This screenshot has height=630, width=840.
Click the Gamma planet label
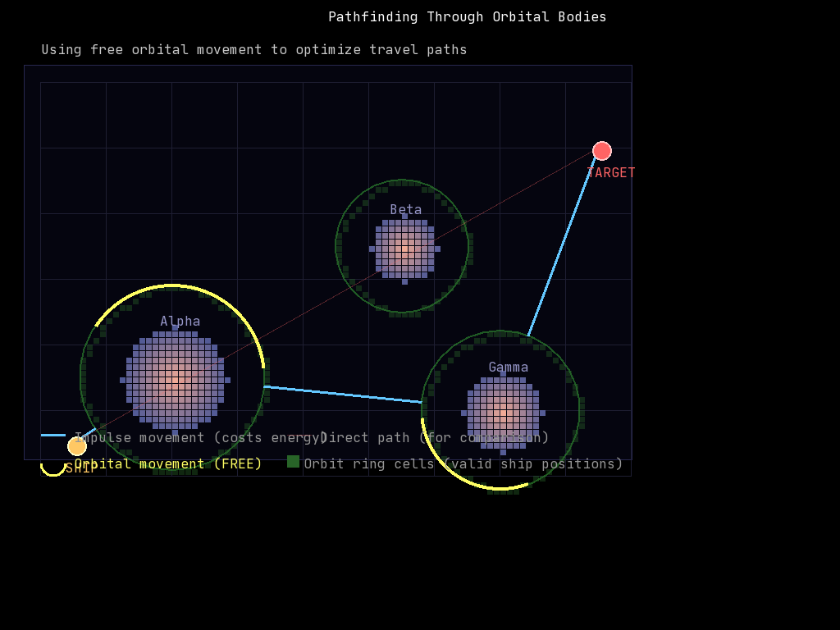coord(509,367)
